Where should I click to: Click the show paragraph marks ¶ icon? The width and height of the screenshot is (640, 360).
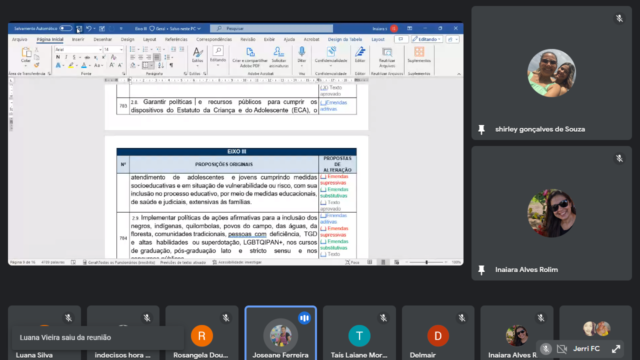pos(171,65)
